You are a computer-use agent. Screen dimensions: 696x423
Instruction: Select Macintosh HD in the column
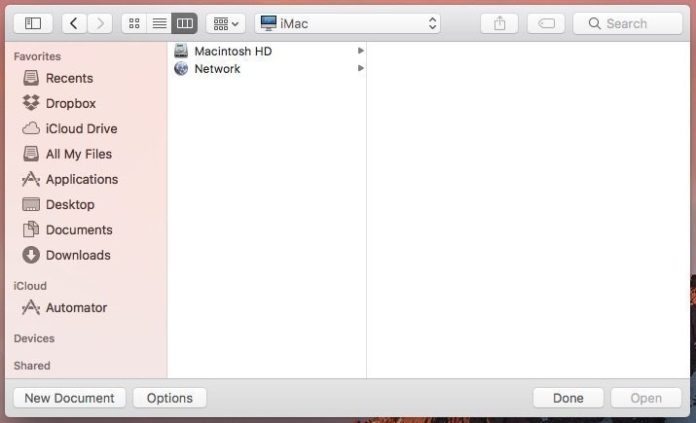268,51
